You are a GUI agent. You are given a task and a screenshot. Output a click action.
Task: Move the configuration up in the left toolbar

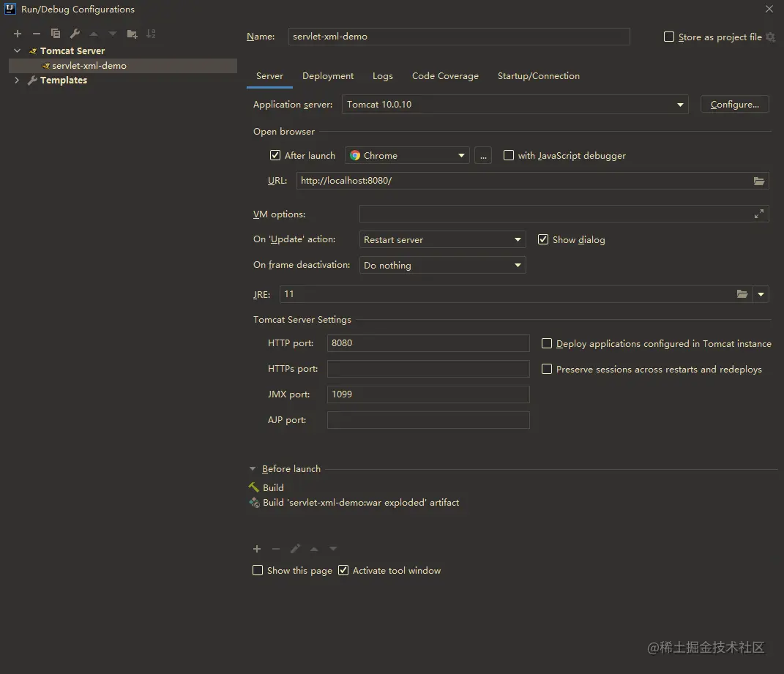point(94,34)
